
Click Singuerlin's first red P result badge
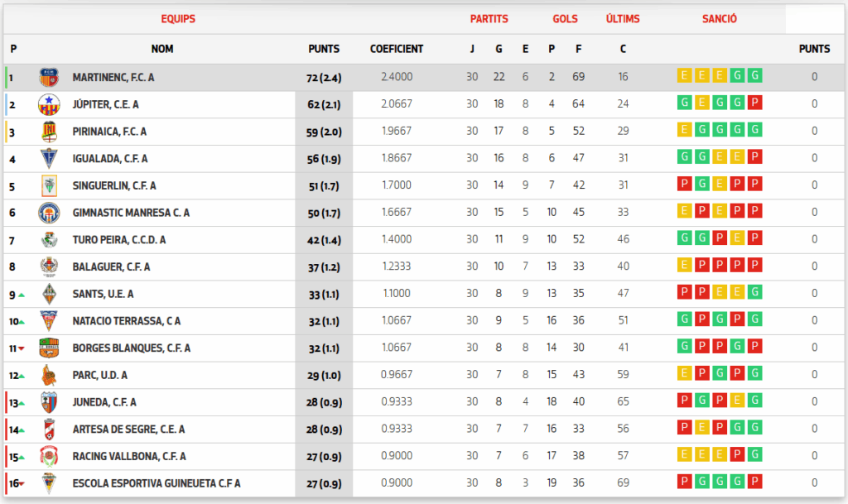pyautogui.click(x=684, y=185)
